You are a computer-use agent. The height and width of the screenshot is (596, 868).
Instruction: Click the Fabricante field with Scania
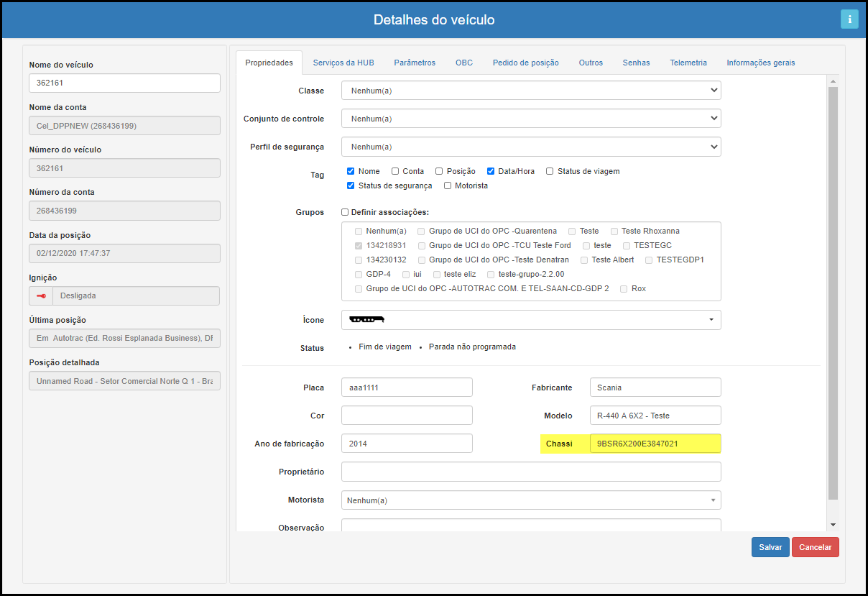pos(655,388)
